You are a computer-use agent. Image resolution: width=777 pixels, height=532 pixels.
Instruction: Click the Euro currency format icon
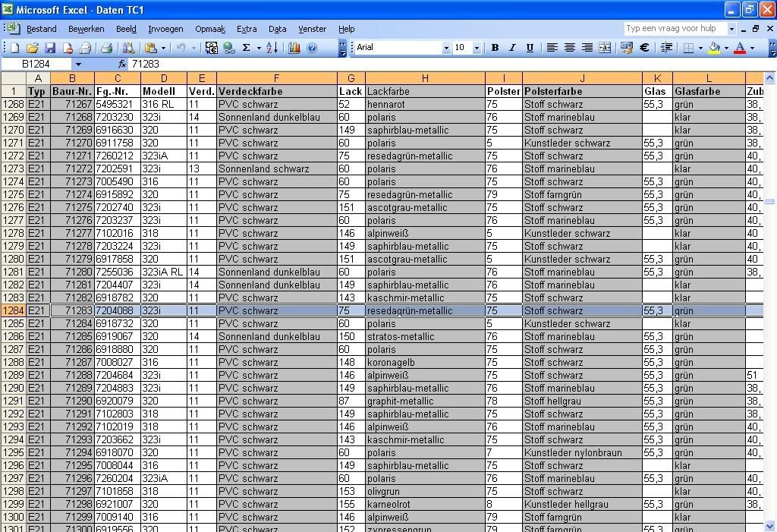(x=644, y=48)
